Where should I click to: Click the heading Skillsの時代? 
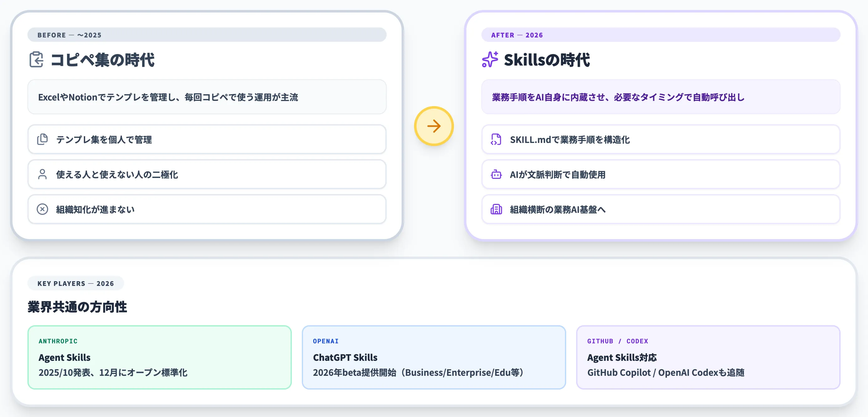coord(547,60)
